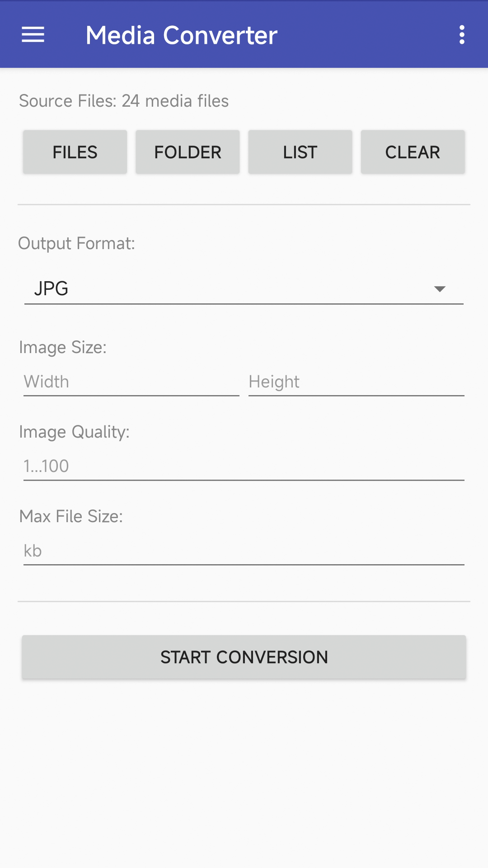Select the JPG output format field

(x=244, y=288)
